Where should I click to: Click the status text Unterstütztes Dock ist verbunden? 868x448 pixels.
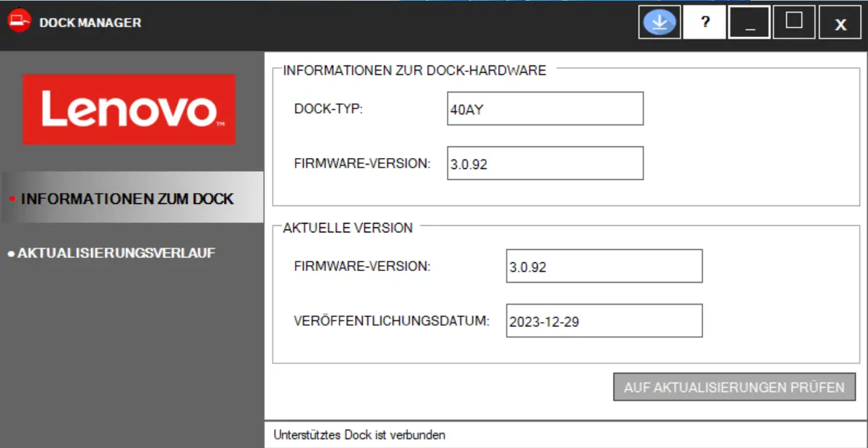(x=359, y=435)
